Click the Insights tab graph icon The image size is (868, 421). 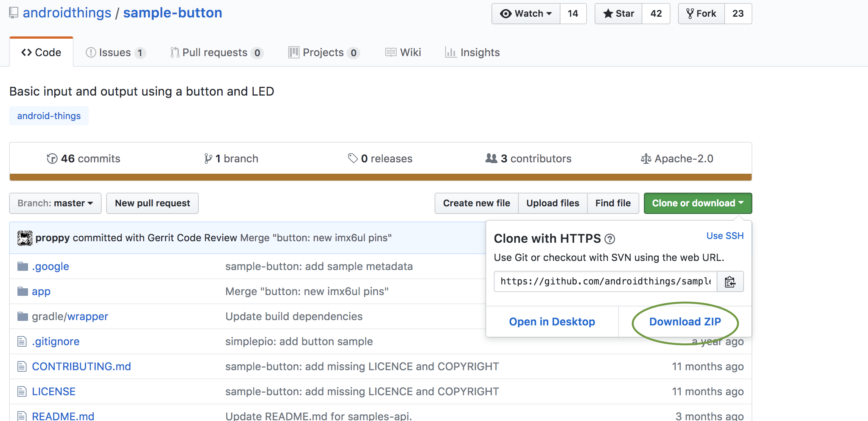[x=451, y=52]
